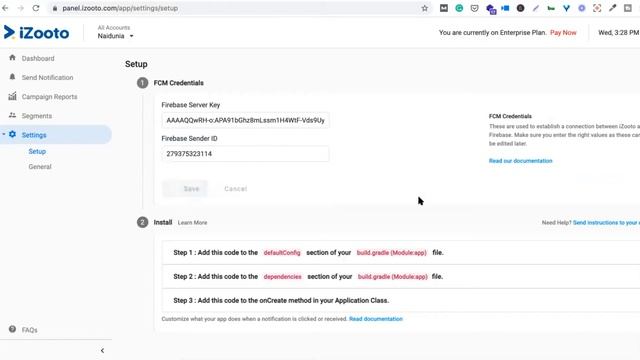
Task: Collapse the sidebar with the chevron arrow
Action: tap(102, 350)
